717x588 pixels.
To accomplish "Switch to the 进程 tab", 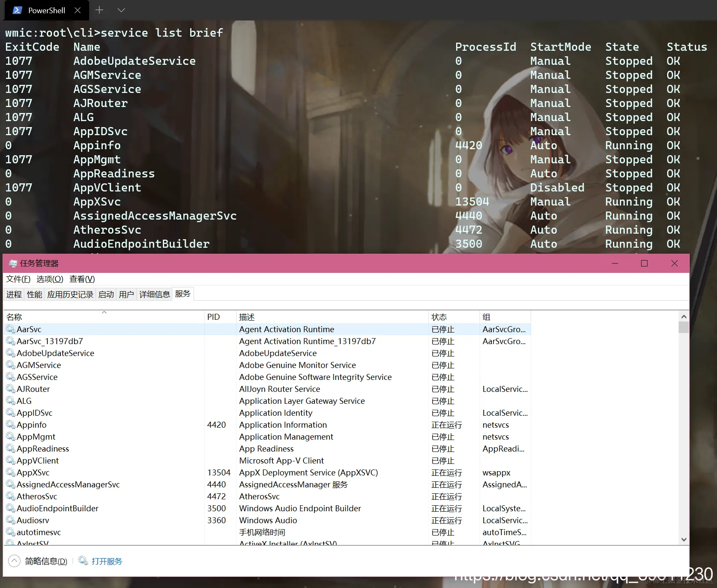I will tap(14, 294).
